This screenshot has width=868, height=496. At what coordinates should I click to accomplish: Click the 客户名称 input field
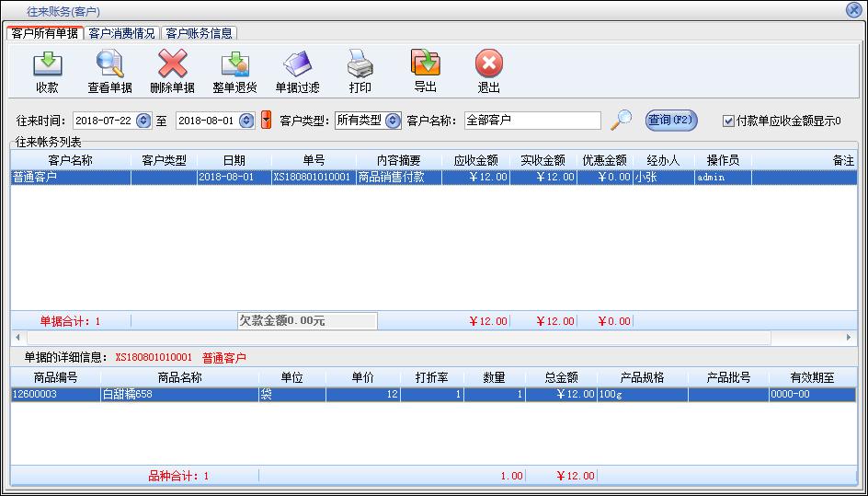tap(531, 121)
